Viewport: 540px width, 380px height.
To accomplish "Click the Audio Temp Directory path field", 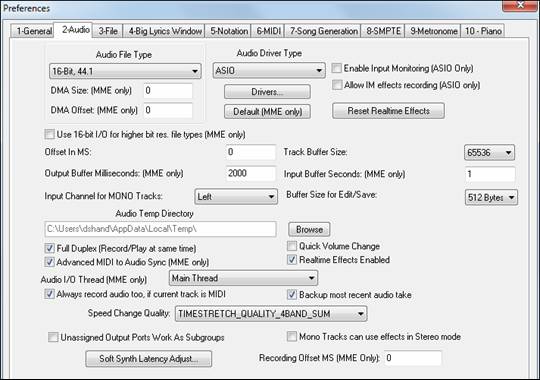I will coord(160,229).
